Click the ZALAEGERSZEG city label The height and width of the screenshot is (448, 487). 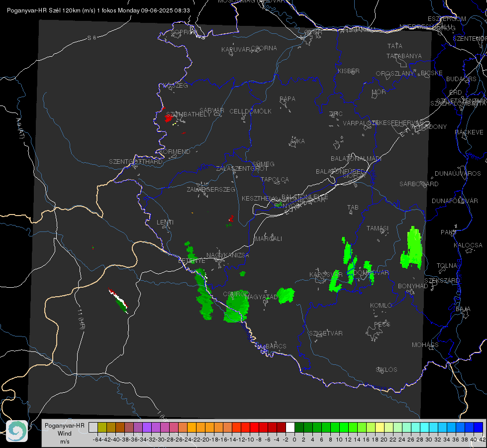(x=210, y=189)
